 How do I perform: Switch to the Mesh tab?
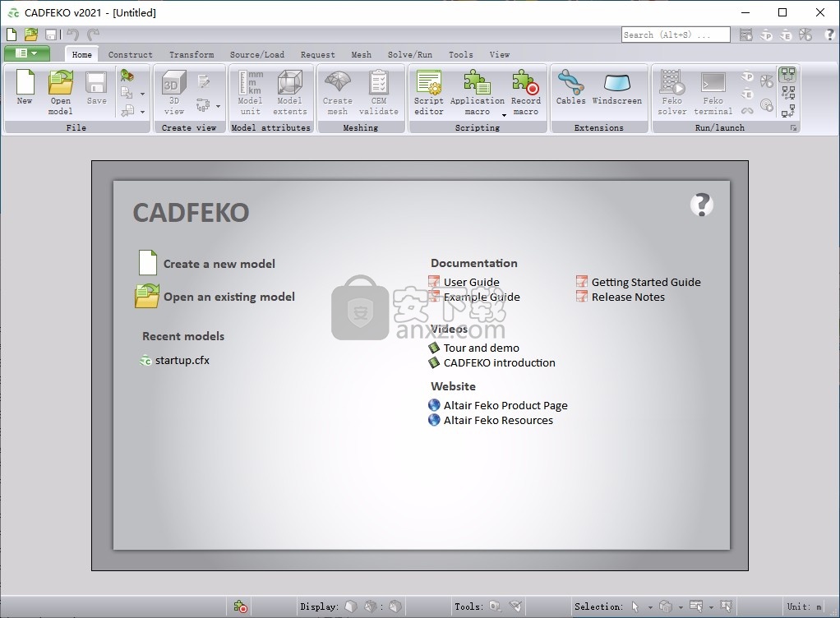361,54
